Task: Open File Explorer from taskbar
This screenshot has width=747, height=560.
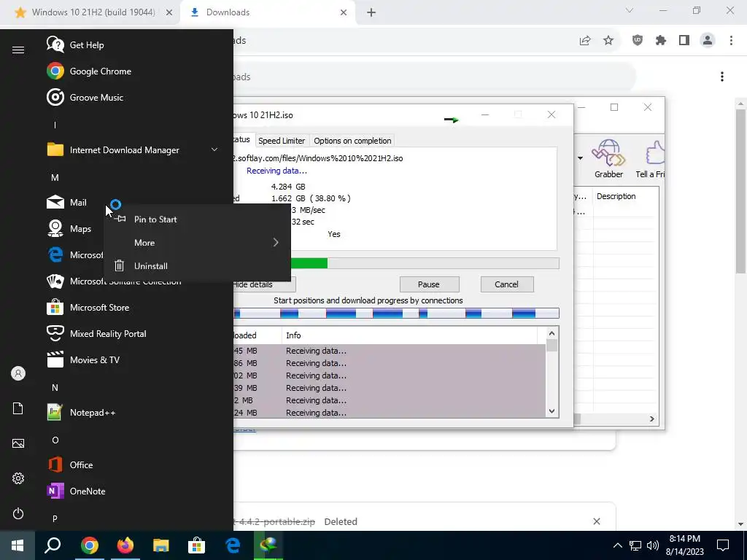Action: tap(161, 545)
